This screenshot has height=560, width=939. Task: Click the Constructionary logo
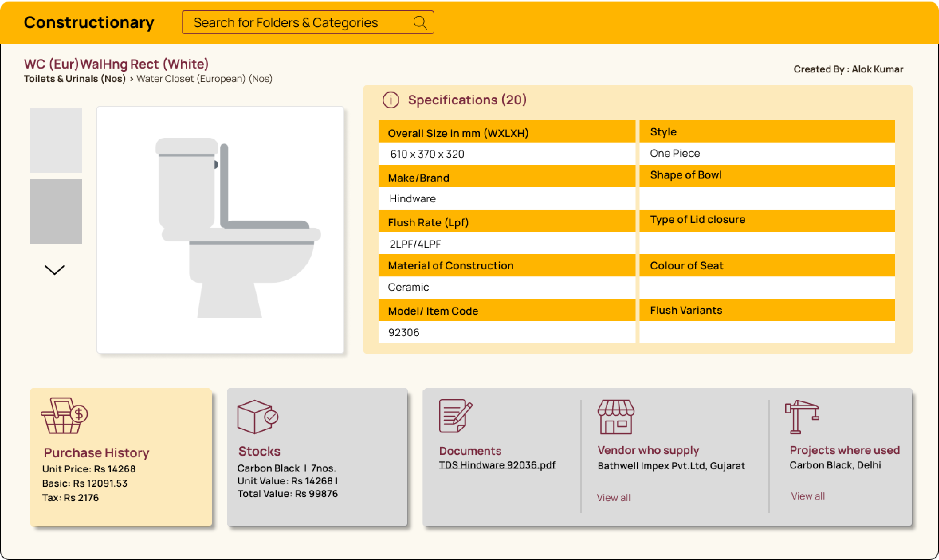click(89, 23)
